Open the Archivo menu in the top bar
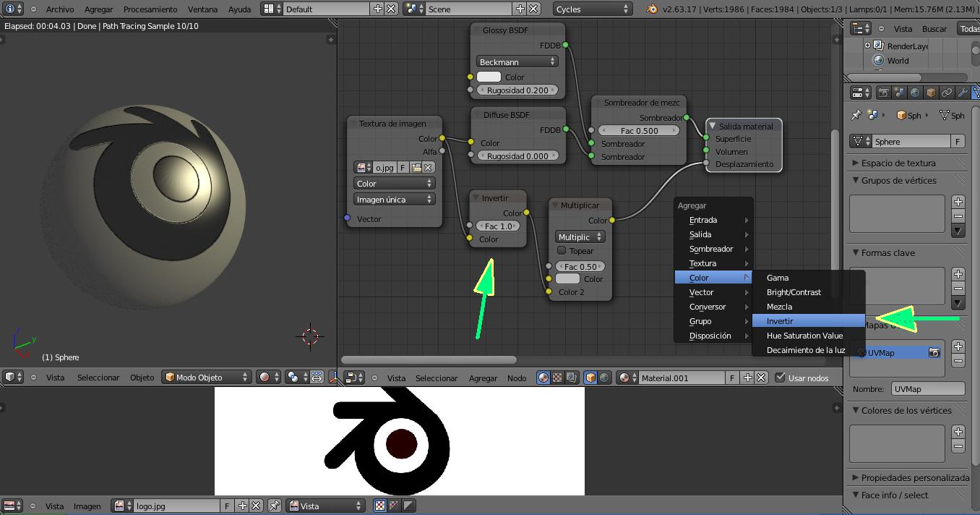Viewport: 980px width, 515px height. tap(60, 9)
